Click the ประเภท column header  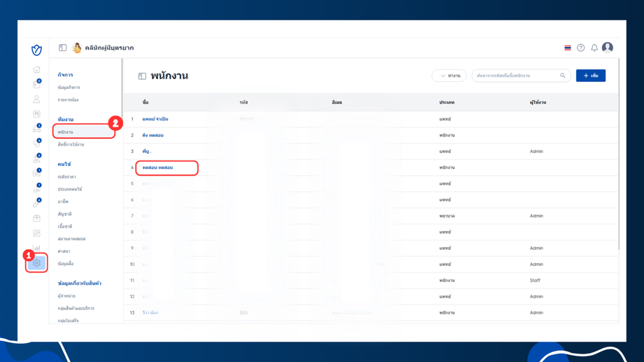click(447, 102)
